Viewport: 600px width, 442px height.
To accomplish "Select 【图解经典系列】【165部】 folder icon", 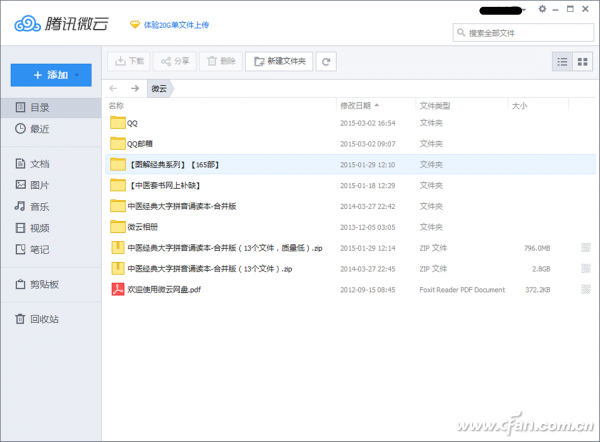I will tap(118, 164).
